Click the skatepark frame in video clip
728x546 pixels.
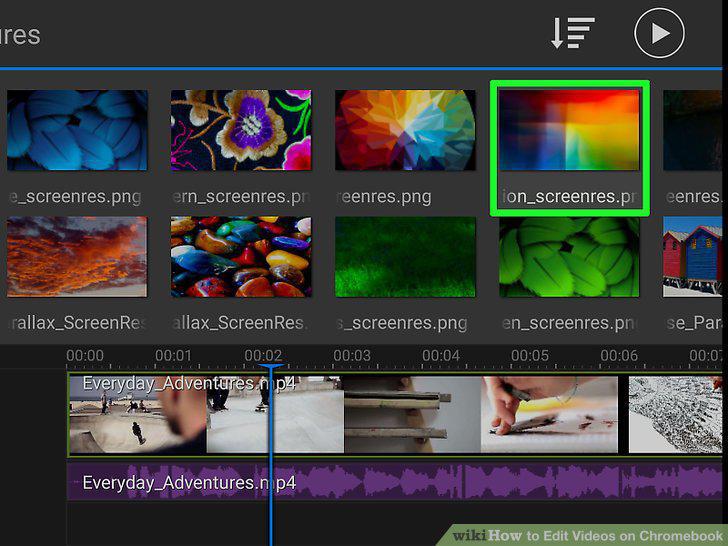(138, 415)
